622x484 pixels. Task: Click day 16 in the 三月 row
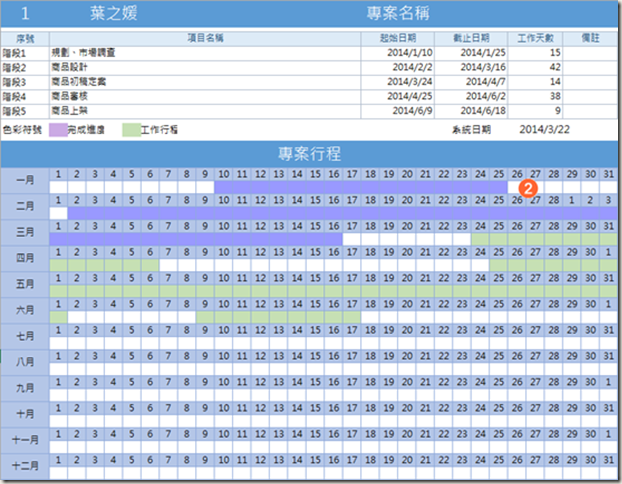coord(334,226)
